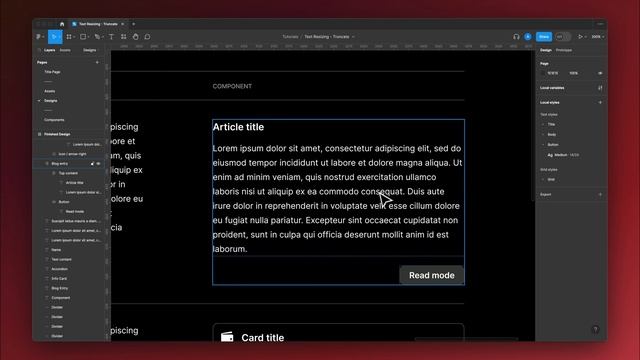Present prototype with play icon

point(580,37)
